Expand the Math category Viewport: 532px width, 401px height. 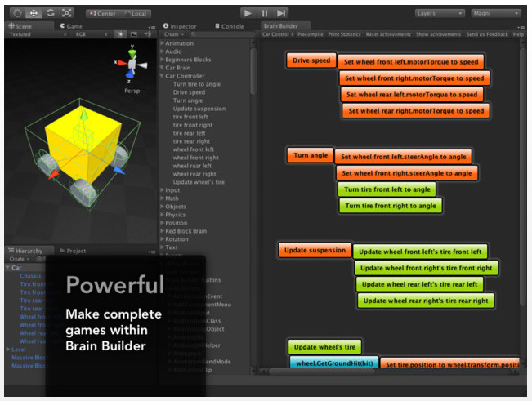[162, 198]
